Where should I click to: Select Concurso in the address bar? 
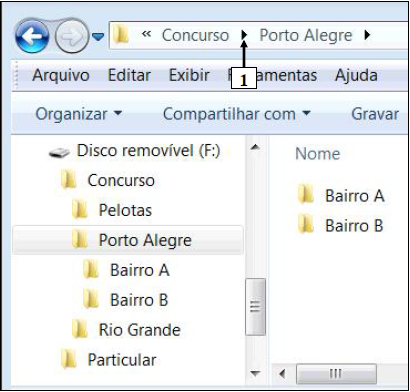point(195,35)
